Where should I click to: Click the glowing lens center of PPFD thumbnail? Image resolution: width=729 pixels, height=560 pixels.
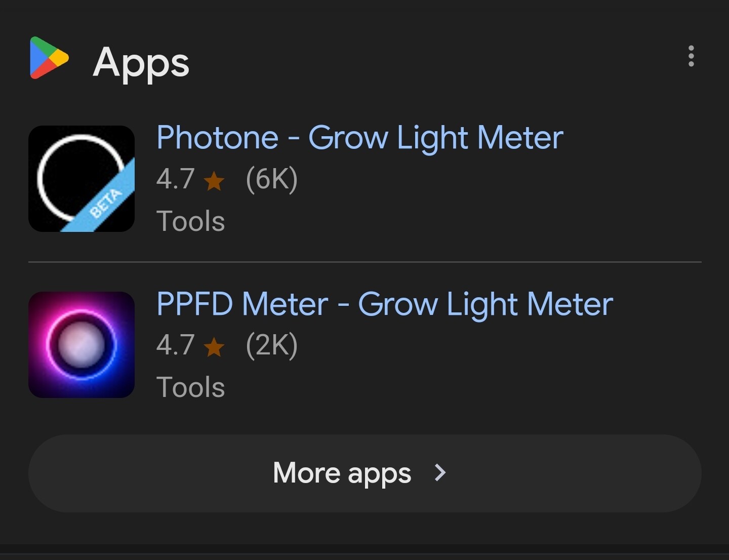82,345
